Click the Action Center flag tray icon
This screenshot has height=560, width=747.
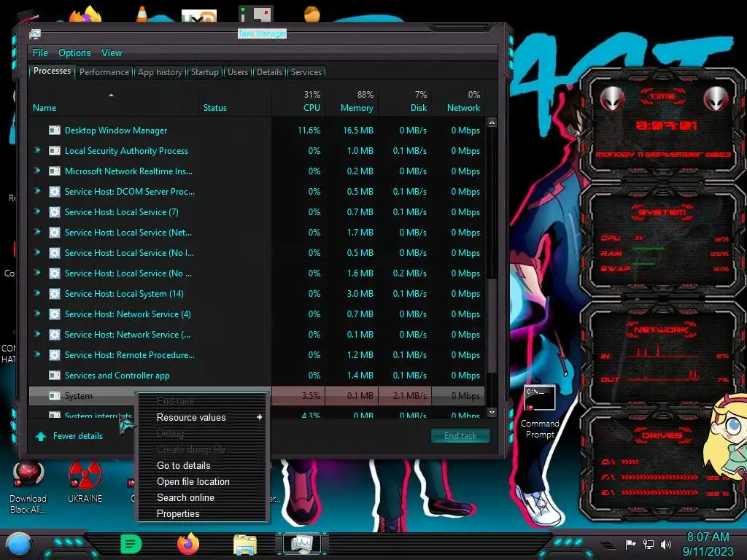click(x=630, y=544)
